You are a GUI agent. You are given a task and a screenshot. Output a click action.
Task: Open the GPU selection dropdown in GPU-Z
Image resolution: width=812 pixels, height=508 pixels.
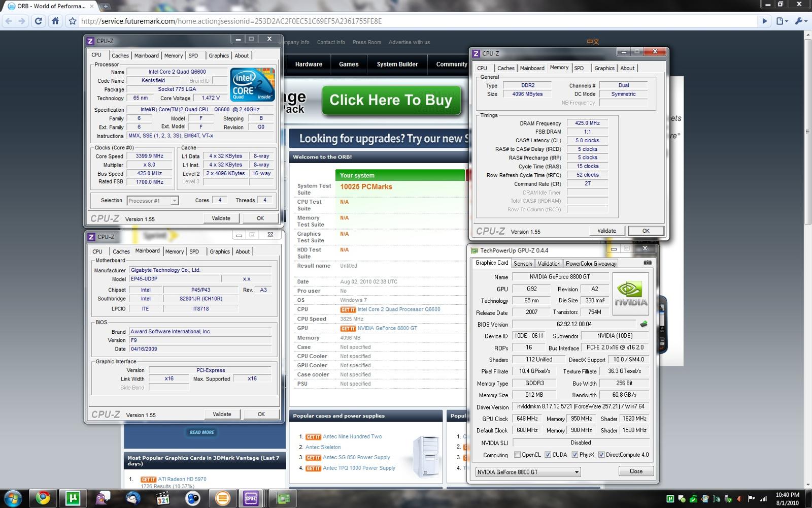pyautogui.click(x=528, y=472)
